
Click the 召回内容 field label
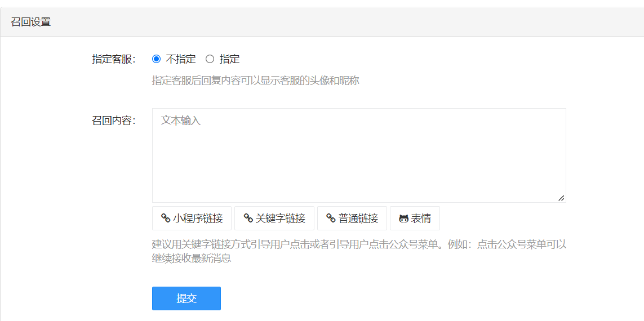(114, 121)
